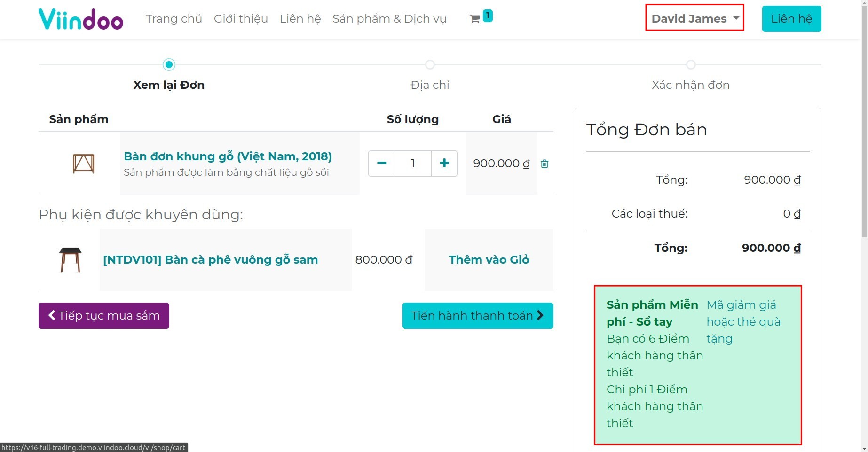Open the Sản phẩm & Dịch vụ menu
868x452 pixels.
click(x=389, y=19)
